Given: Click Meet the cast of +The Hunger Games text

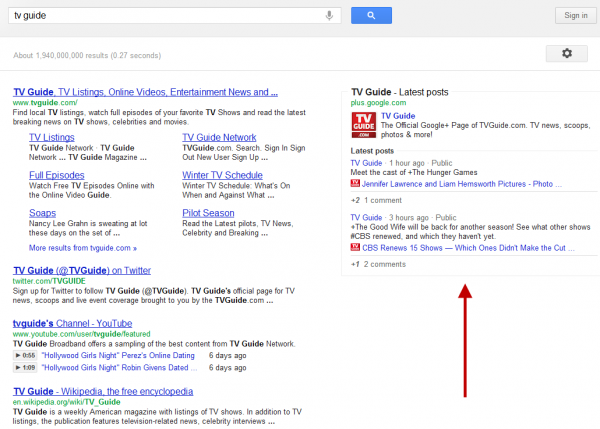Looking at the screenshot, I should click(x=414, y=173).
